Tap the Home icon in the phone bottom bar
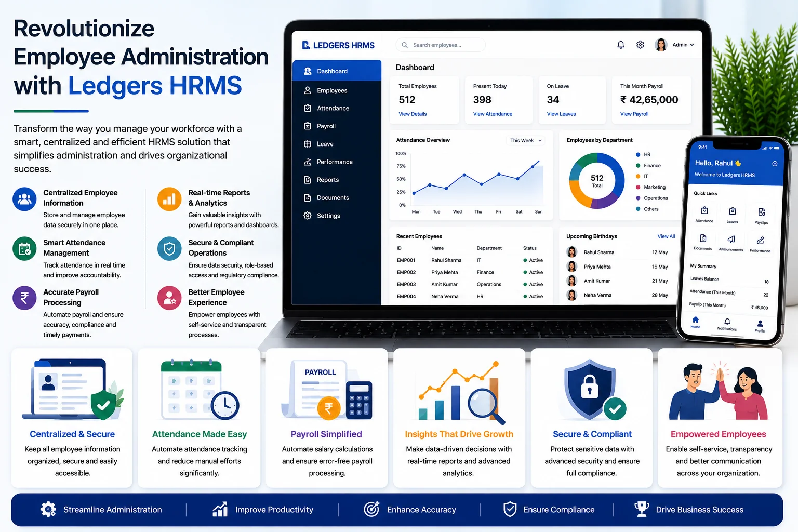The image size is (798, 532). [696, 320]
